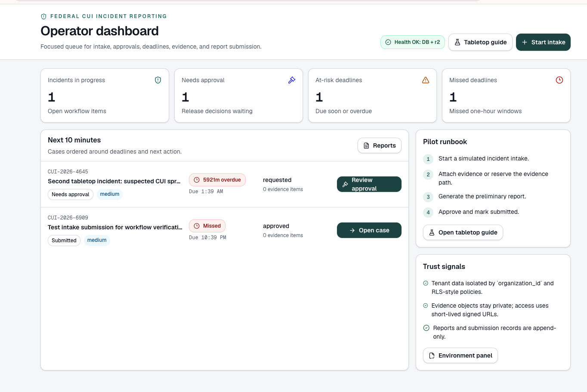
Task: Click step number 1 in Pilot runbook
Action: coord(428,159)
